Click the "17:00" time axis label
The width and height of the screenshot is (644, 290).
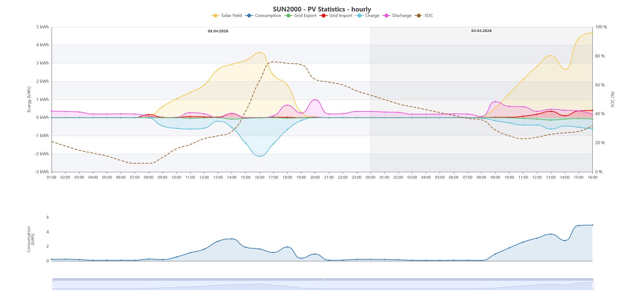point(273,177)
